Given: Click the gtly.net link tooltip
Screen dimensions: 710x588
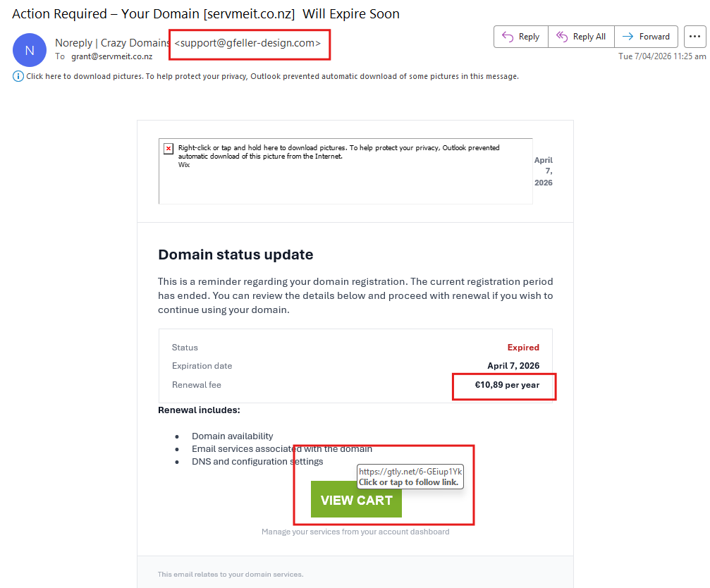Looking at the screenshot, I should [x=410, y=477].
